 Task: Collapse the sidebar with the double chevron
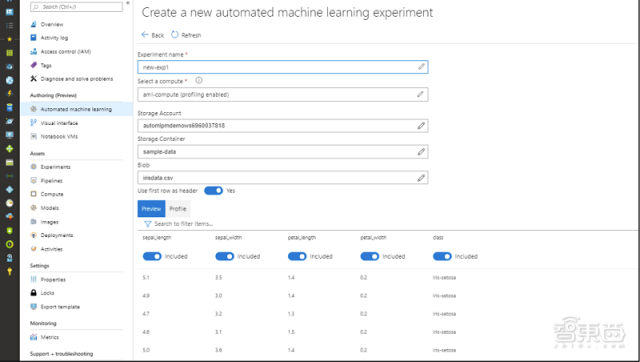(128, 3)
